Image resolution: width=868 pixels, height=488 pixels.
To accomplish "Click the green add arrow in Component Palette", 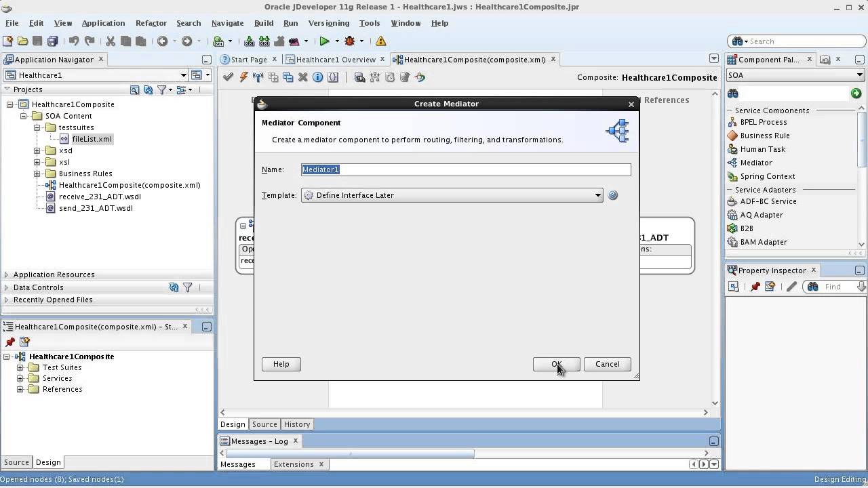I will pyautogui.click(x=856, y=94).
